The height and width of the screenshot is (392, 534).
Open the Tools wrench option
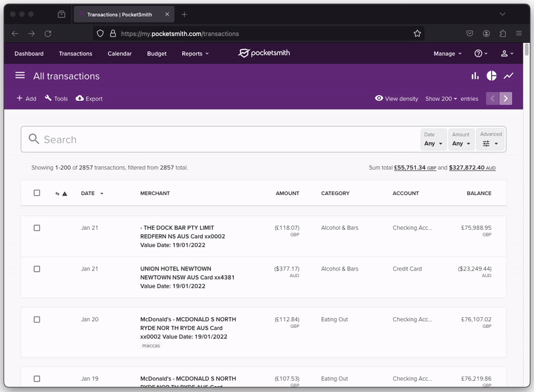tap(56, 99)
